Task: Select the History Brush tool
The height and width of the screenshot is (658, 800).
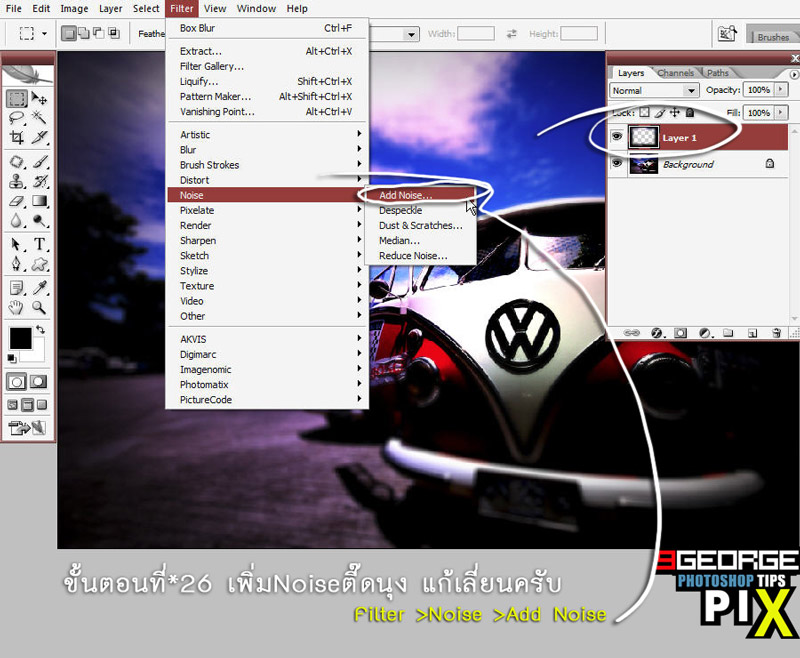Action: click(39, 182)
